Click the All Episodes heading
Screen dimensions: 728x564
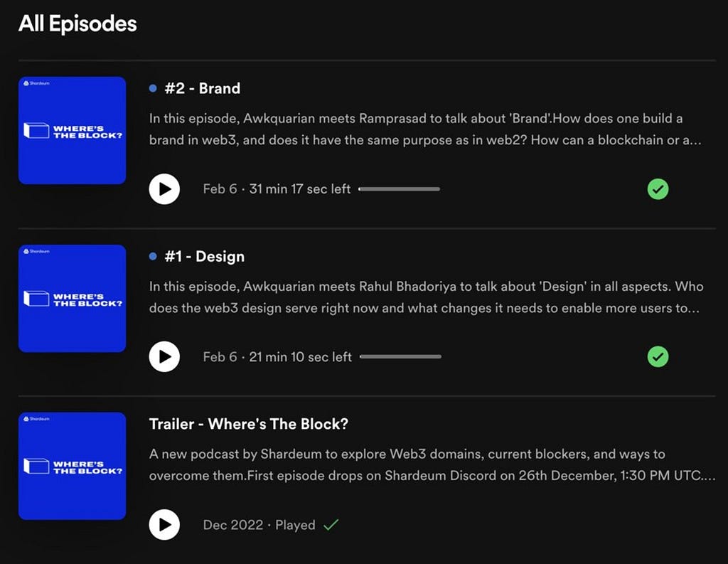coord(77,23)
